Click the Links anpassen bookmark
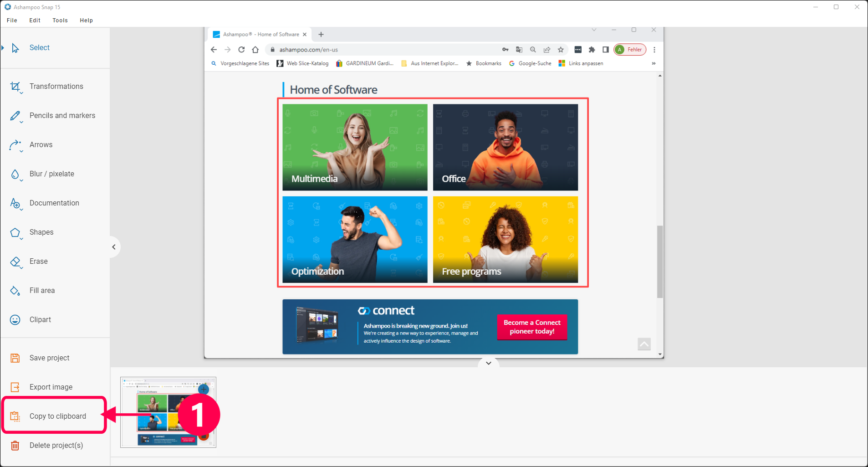 click(581, 63)
